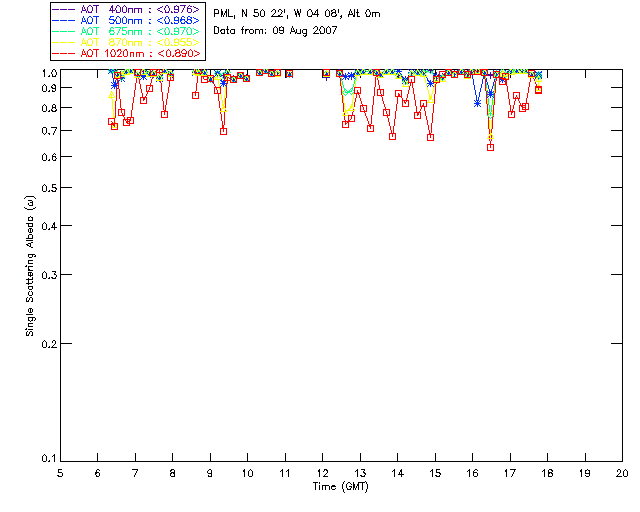Screen dimensions: 640x512
Task: Click the blue asterisk point at 0.82, just after 16 GMT
Action: click(478, 104)
